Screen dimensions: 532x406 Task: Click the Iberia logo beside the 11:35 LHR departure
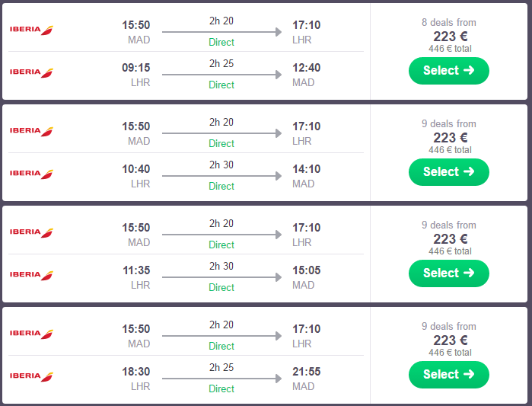click(x=31, y=275)
